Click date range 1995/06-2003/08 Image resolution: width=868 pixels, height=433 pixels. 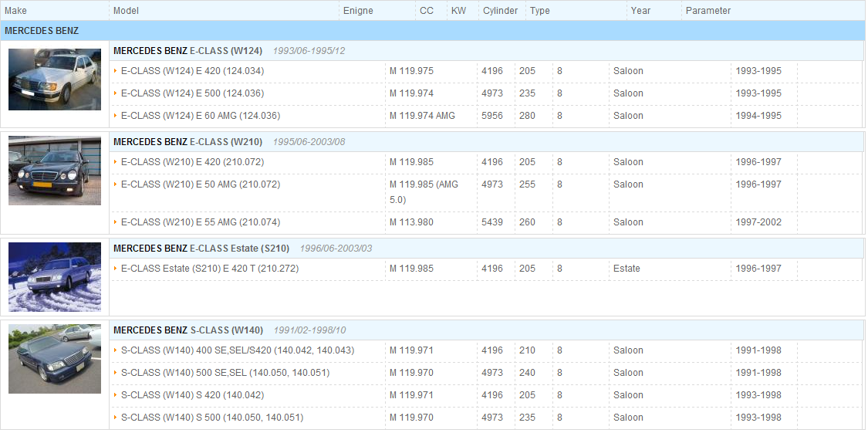[x=309, y=142]
